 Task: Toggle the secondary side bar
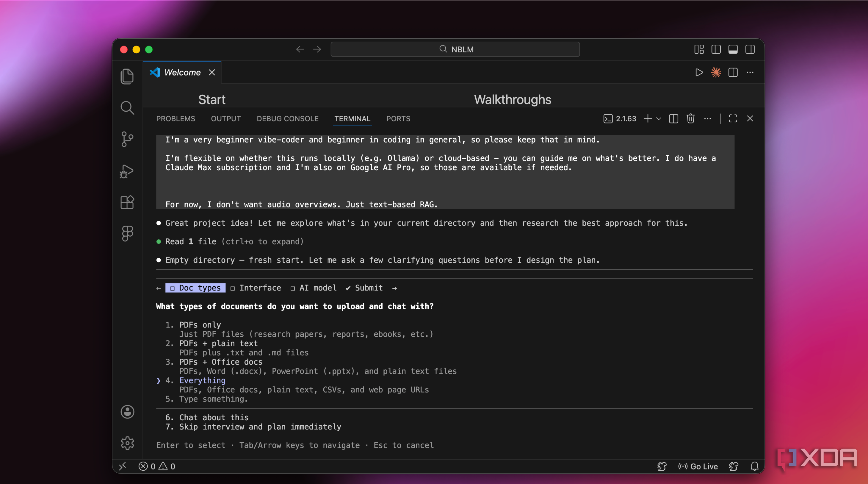[x=750, y=50]
